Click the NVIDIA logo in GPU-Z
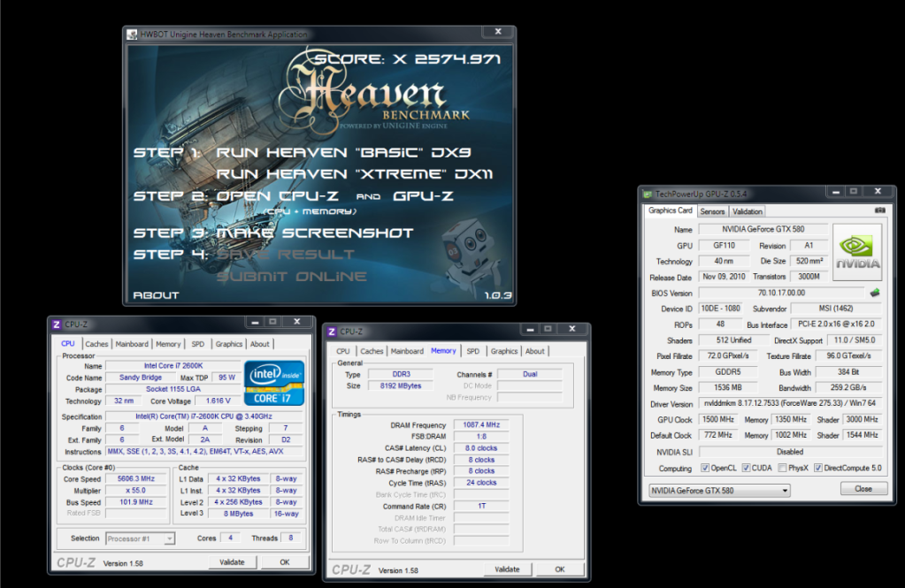The height and width of the screenshot is (588, 905). point(857,252)
